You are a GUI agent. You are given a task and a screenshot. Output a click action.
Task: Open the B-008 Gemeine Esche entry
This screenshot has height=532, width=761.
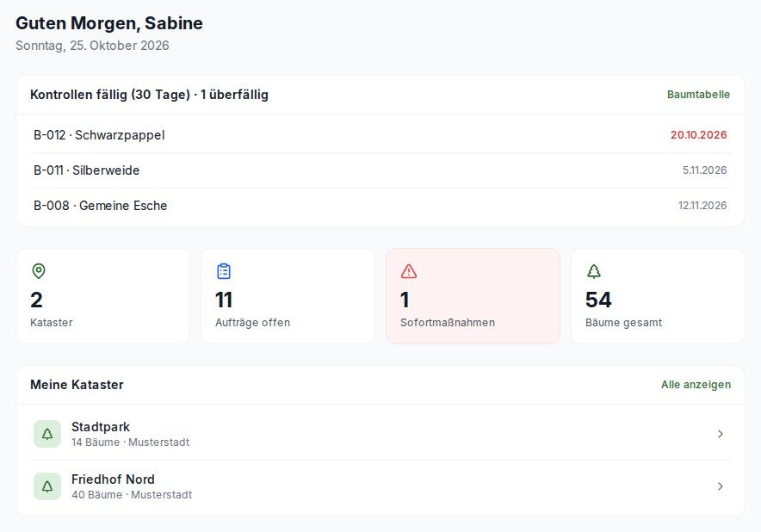tap(380, 206)
